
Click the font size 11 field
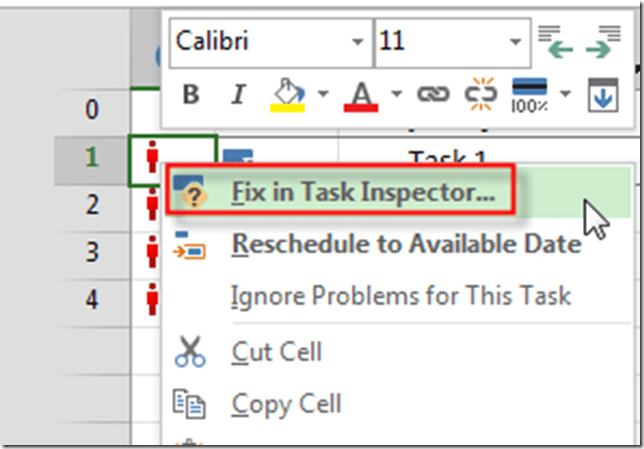(x=438, y=43)
